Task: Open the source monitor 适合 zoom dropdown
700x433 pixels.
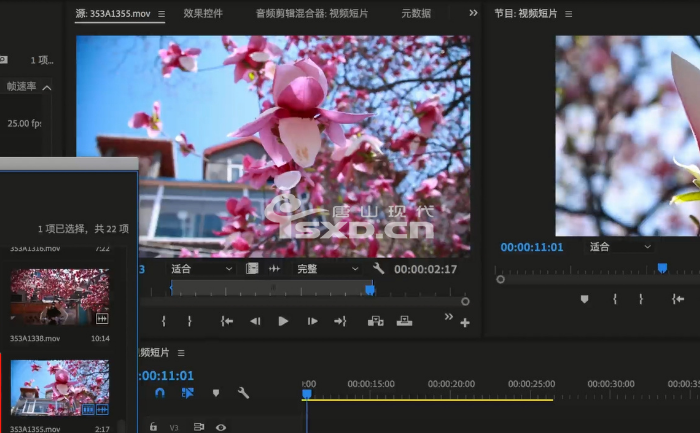Action: [201, 269]
